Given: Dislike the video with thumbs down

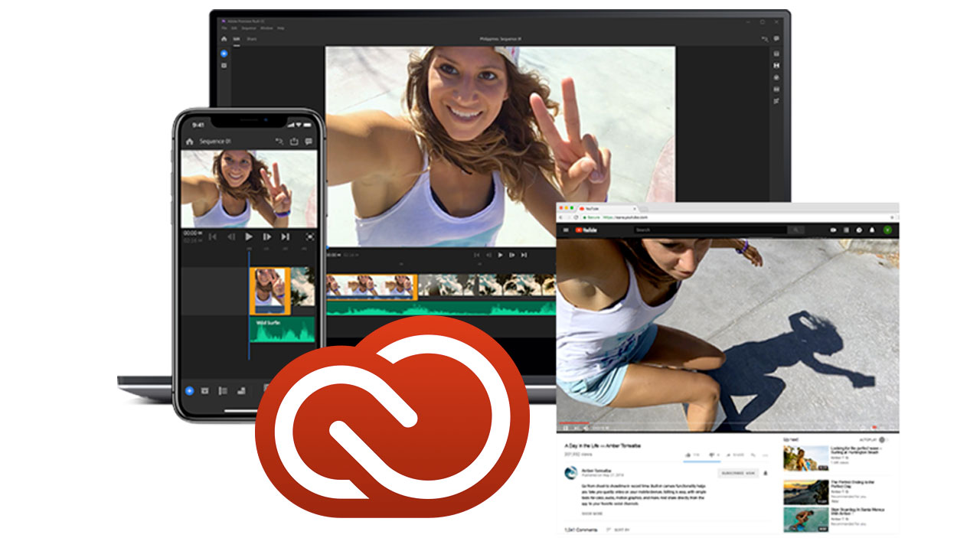Looking at the screenshot, I should coord(711,455).
